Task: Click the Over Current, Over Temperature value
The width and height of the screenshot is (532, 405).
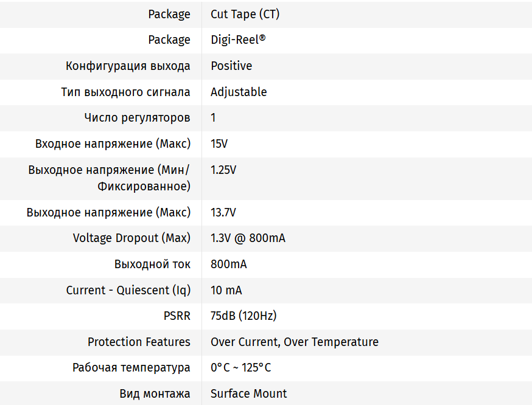Action: pyautogui.click(x=295, y=342)
